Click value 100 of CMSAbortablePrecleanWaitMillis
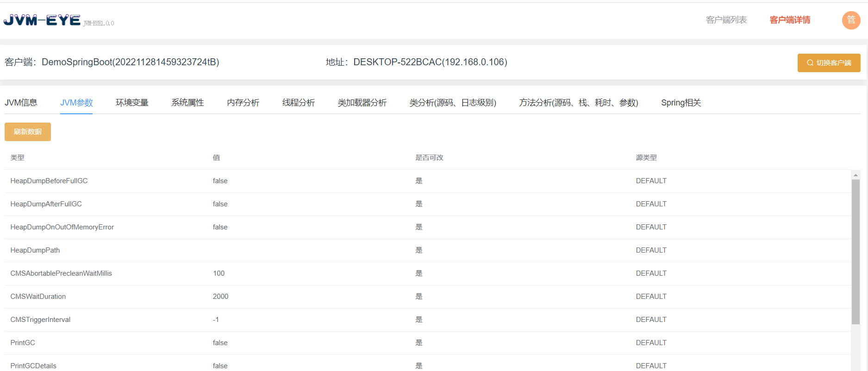 [x=219, y=273]
